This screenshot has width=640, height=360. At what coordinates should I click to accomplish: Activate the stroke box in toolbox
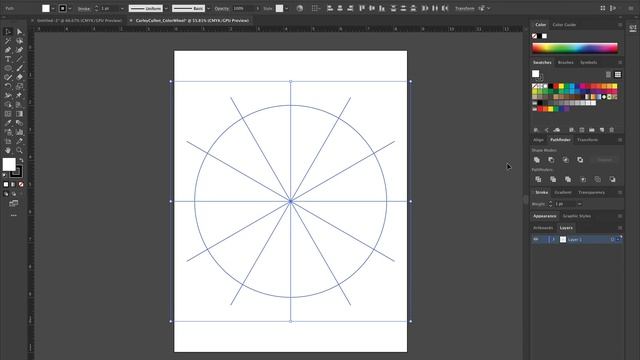point(17,171)
